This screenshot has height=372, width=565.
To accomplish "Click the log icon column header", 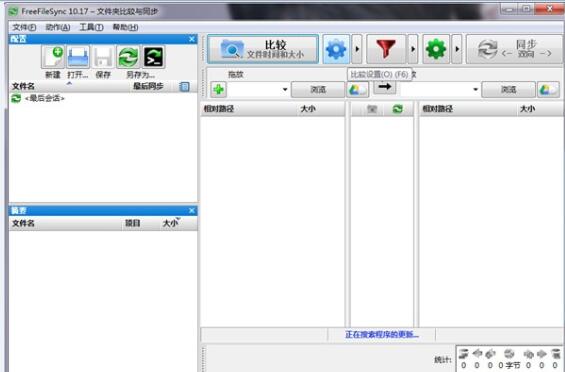I will [x=184, y=87].
